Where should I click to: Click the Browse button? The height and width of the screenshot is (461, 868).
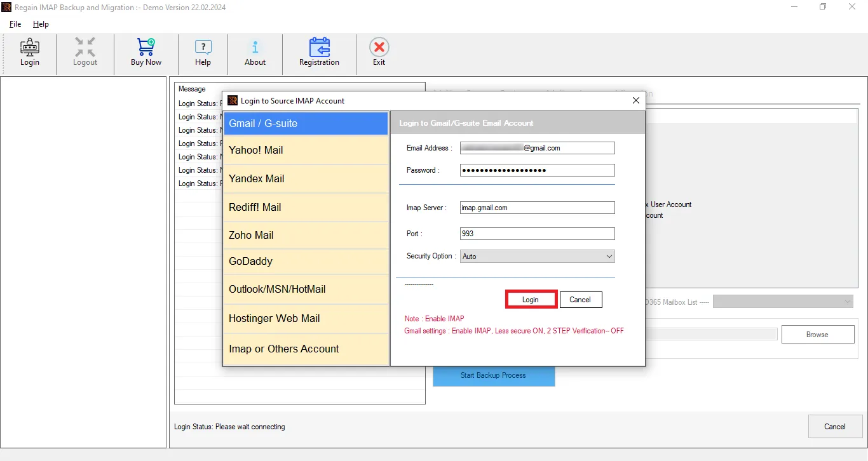[x=817, y=335]
